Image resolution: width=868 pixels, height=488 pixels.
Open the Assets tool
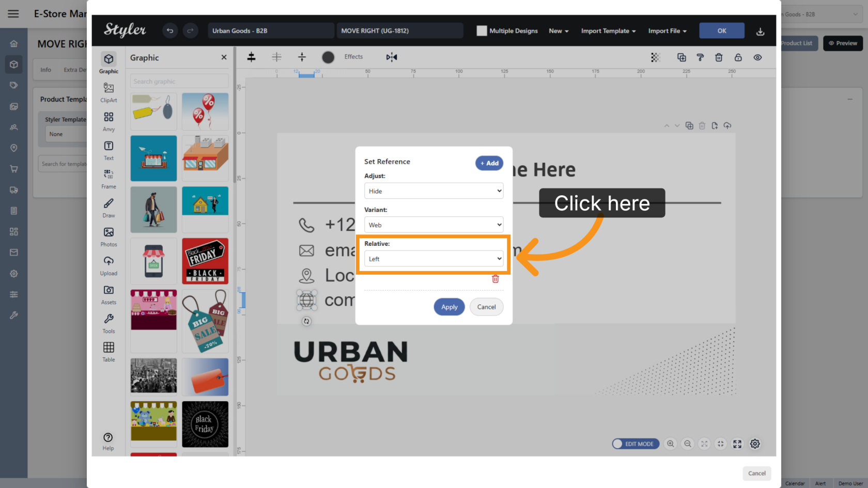[109, 294]
